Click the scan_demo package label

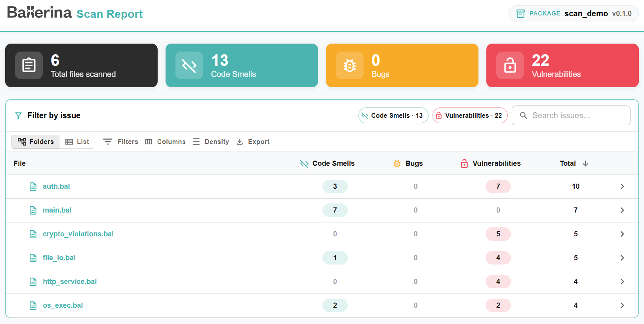coord(586,13)
